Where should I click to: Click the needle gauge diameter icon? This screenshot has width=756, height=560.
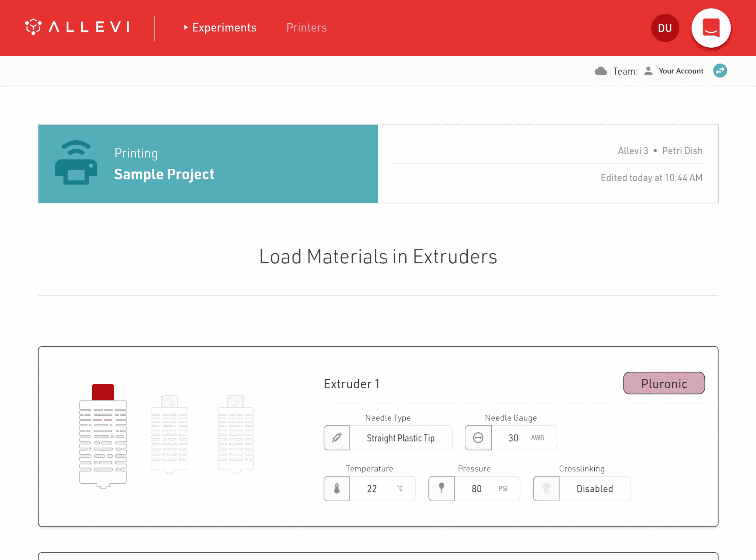point(478,438)
